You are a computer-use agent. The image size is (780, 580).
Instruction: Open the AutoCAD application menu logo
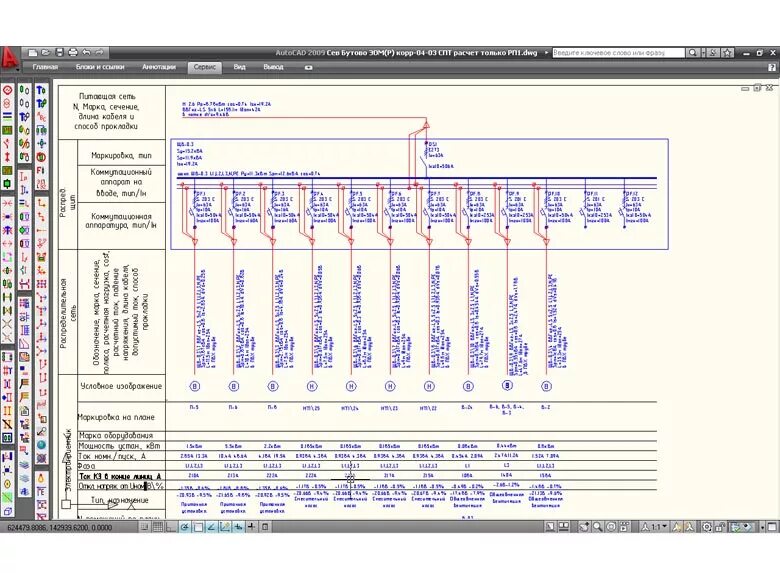pyautogui.click(x=10, y=58)
